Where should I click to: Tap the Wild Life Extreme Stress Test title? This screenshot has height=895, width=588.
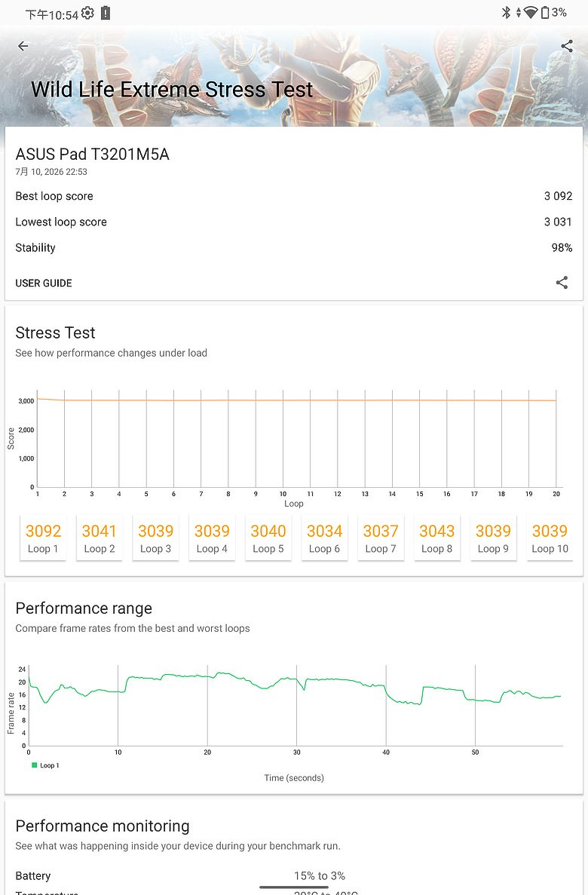click(172, 90)
